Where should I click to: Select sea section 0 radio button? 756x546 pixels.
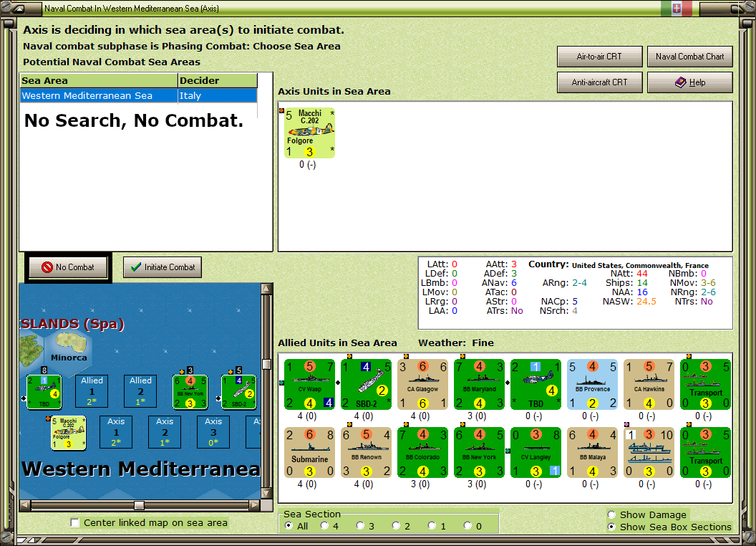click(x=467, y=526)
